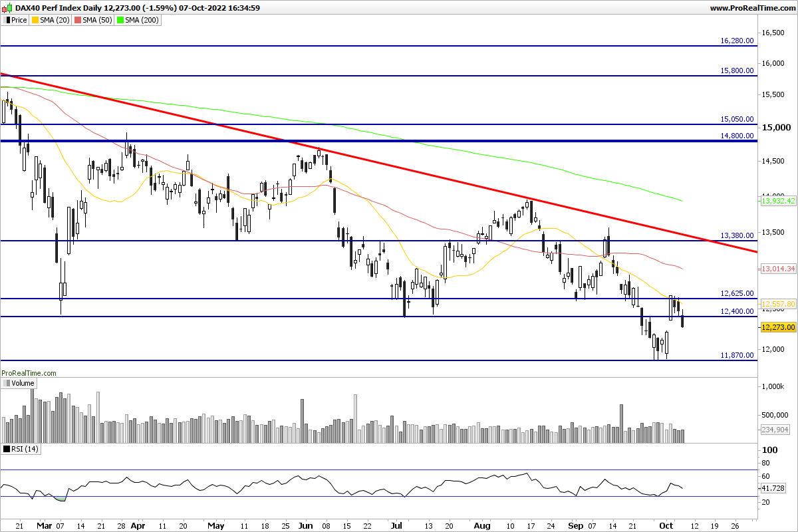Click the yellow 12,557.80 SMA value tag

coord(777,303)
